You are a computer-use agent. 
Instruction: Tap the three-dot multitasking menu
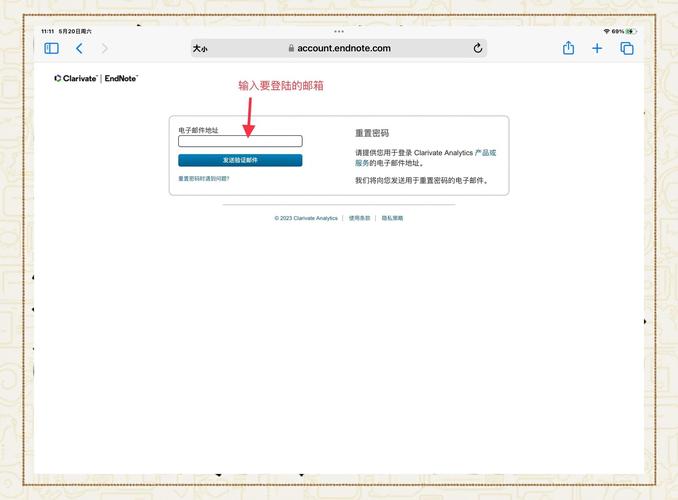point(339,31)
